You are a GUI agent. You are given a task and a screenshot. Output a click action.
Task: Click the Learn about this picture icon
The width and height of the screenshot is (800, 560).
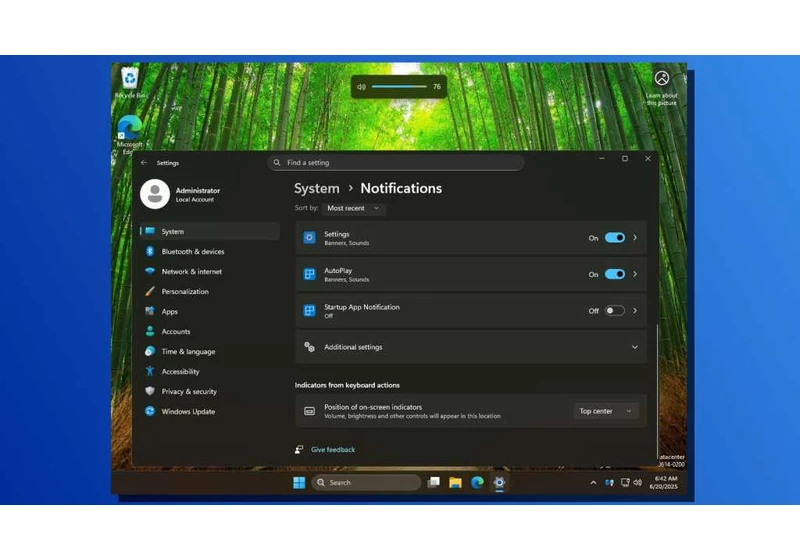[x=662, y=78]
